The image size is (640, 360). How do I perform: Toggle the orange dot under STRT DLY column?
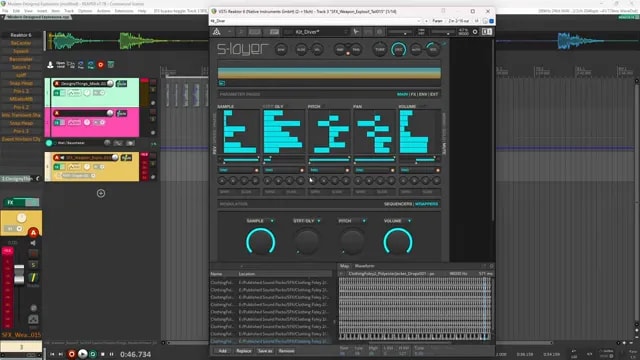coord(302,170)
